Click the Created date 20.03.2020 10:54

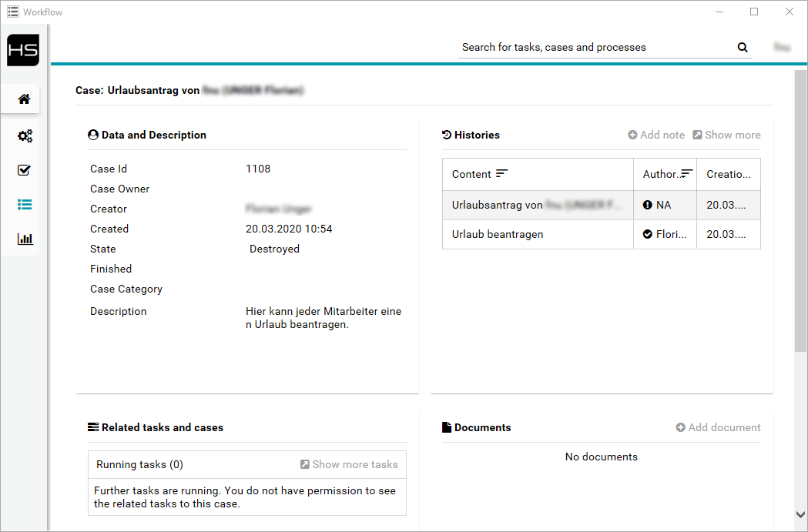(x=289, y=229)
